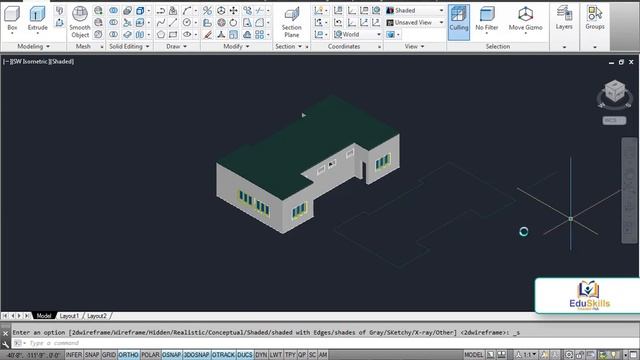The image size is (640, 360).
Task: Open the [Shaded] visual style viewport menu
Action: [x=62, y=62]
